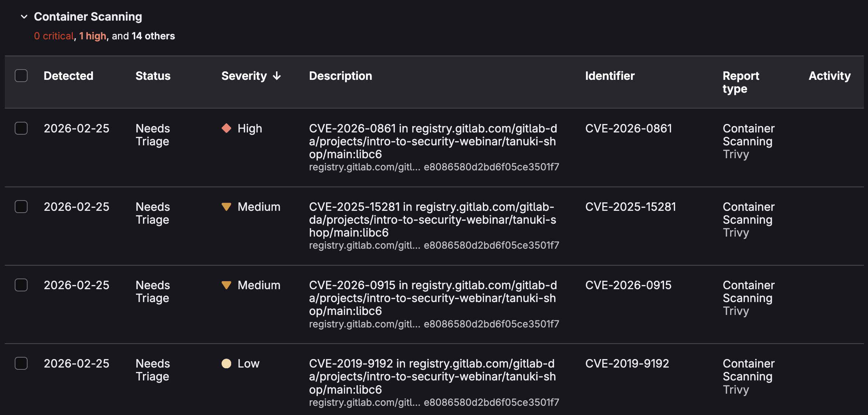Viewport: 868px width, 415px height.
Task: Check the checkbox for CVE-2026-0915 row
Action: click(x=21, y=285)
